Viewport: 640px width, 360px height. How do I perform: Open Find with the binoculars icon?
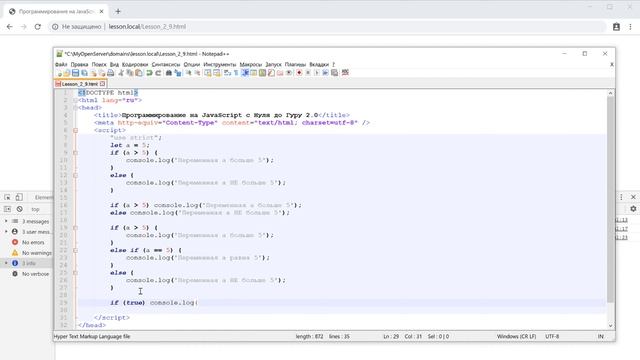click(169, 73)
